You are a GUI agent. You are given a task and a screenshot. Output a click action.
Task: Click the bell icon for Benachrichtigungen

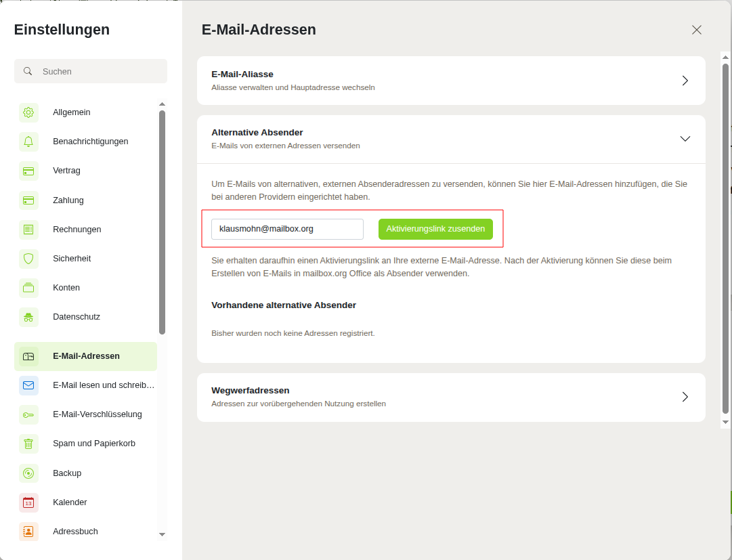[28, 142]
